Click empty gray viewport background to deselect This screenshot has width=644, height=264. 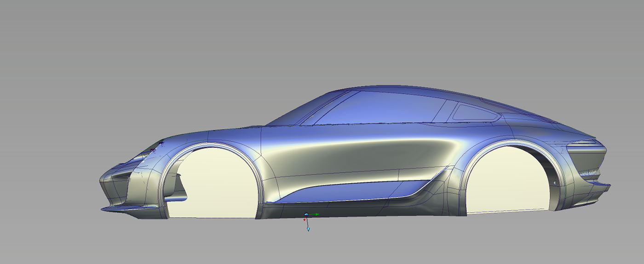point(138,55)
